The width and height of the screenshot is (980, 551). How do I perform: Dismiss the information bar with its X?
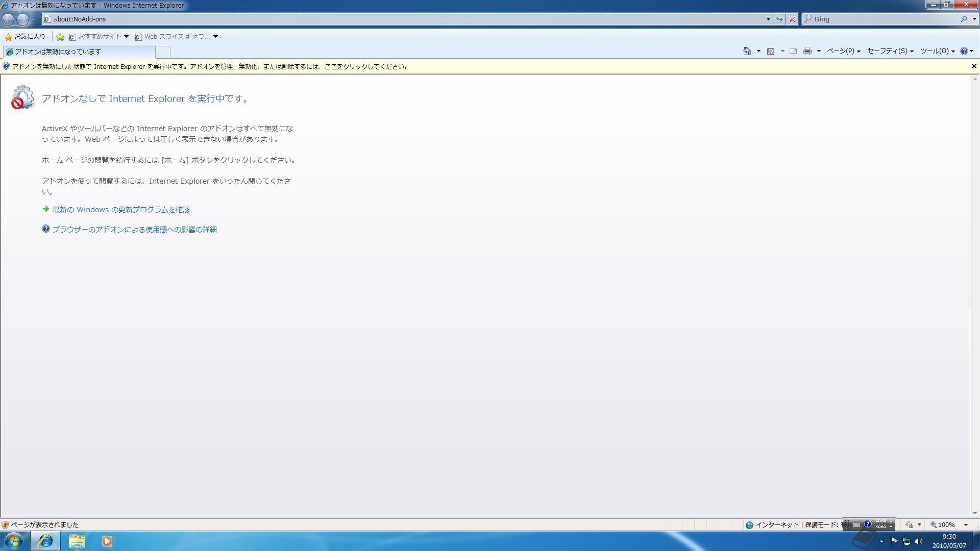[974, 66]
